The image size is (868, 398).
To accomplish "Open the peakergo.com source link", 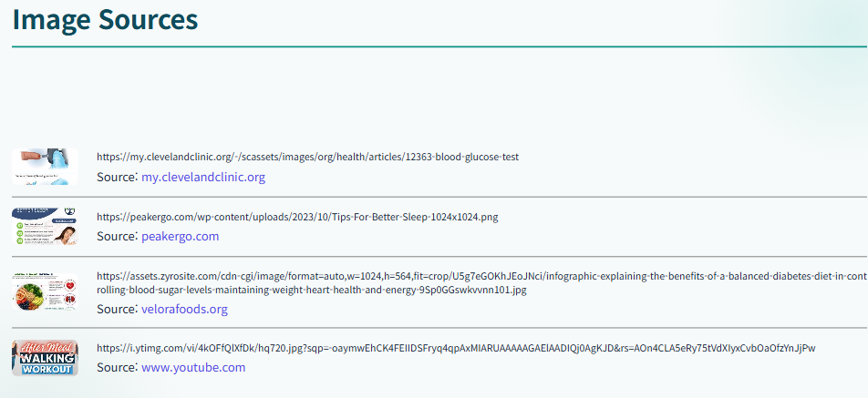I will [180, 237].
